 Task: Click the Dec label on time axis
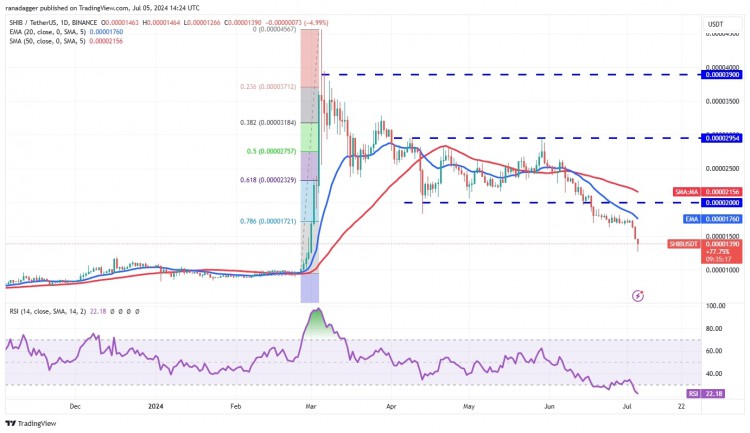click(75, 407)
